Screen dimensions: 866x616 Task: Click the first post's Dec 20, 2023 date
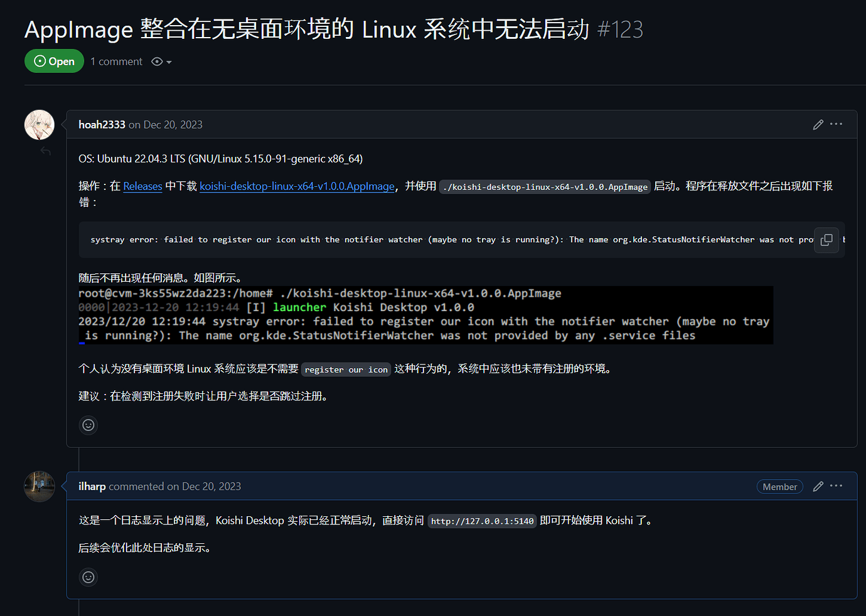click(x=173, y=125)
